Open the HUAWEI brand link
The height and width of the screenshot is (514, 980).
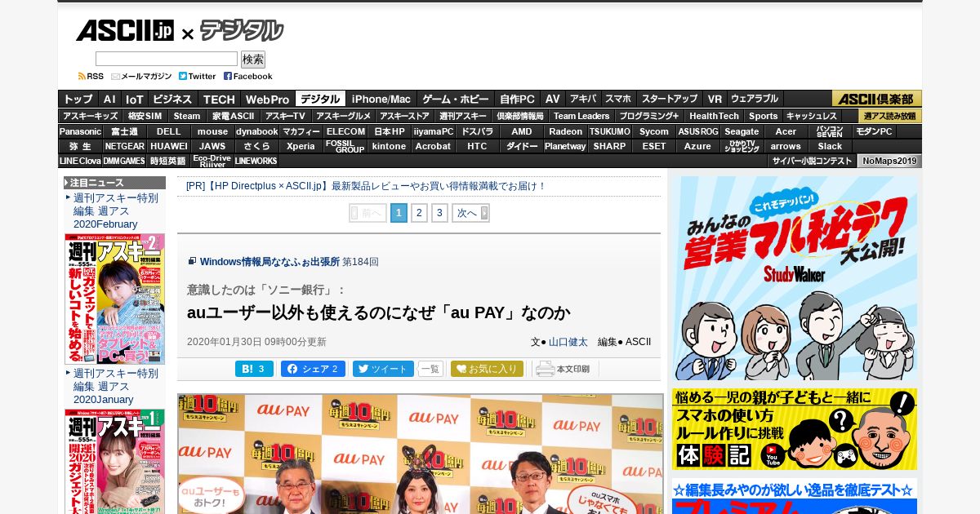168,146
